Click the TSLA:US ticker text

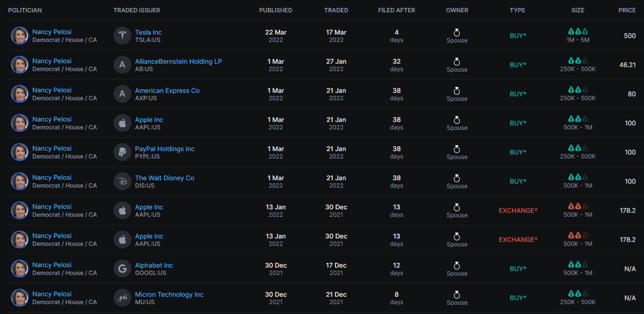148,40
